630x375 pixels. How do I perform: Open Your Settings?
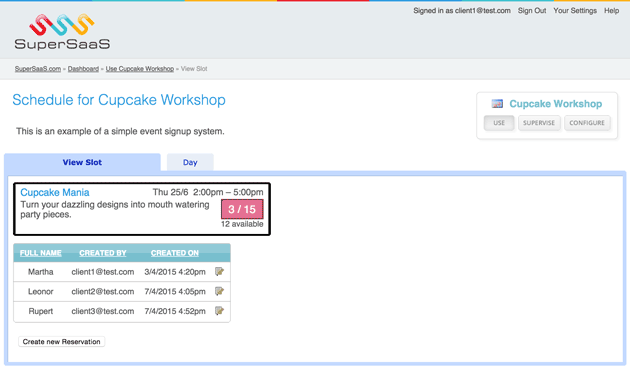pos(575,11)
